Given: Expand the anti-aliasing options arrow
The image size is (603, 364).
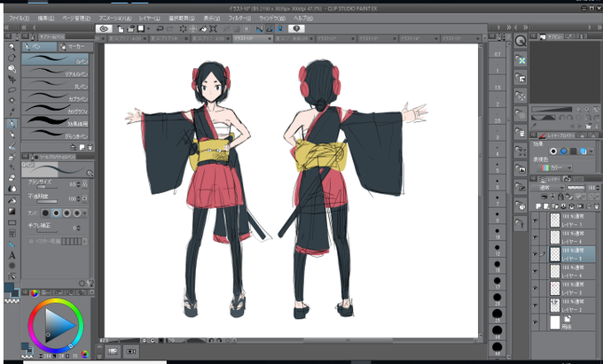Looking at the screenshot, I should 84,213.
